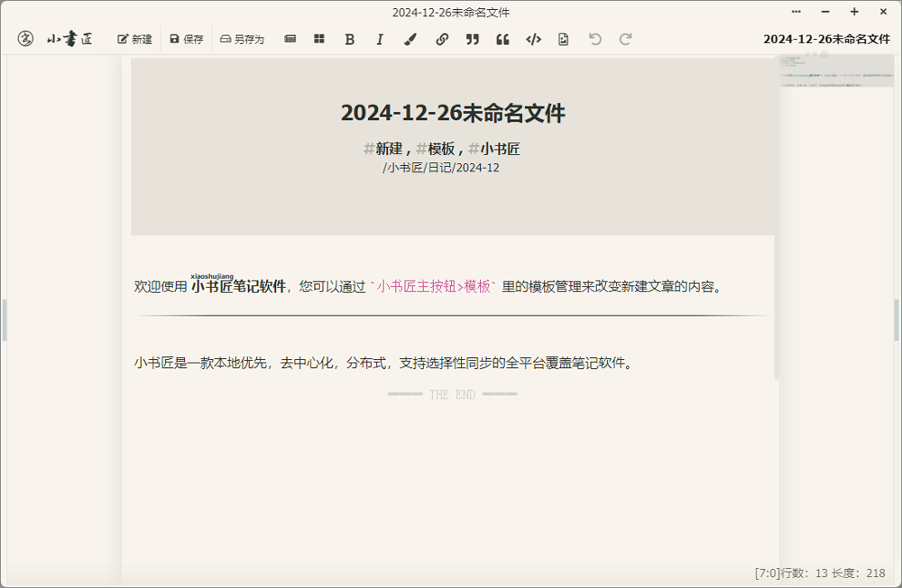Click the 新建 new file button
Viewport: 902px width, 588px height.
(x=134, y=39)
